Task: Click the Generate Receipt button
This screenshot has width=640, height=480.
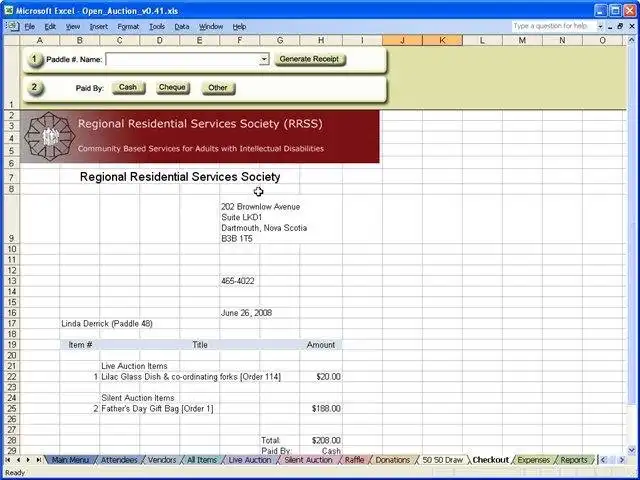Action: [309, 59]
